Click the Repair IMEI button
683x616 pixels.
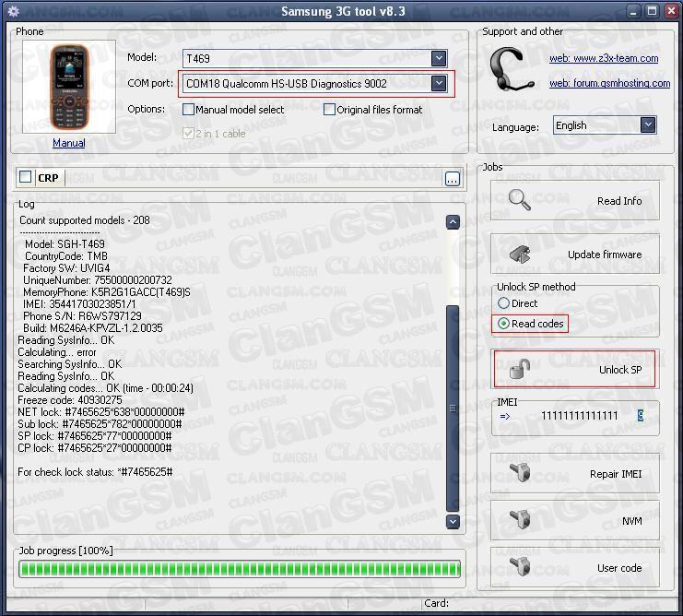click(x=575, y=474)
